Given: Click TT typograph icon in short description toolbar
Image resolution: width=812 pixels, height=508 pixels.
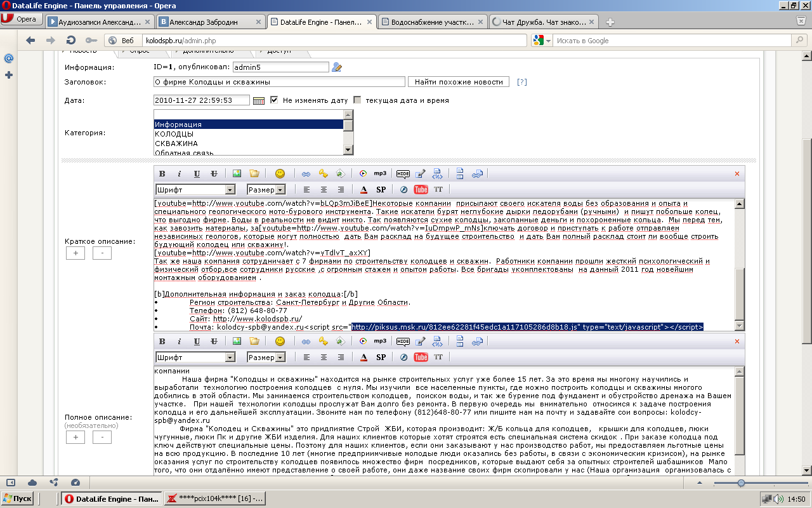Looking at the screenshot, I should click(438, 189).
